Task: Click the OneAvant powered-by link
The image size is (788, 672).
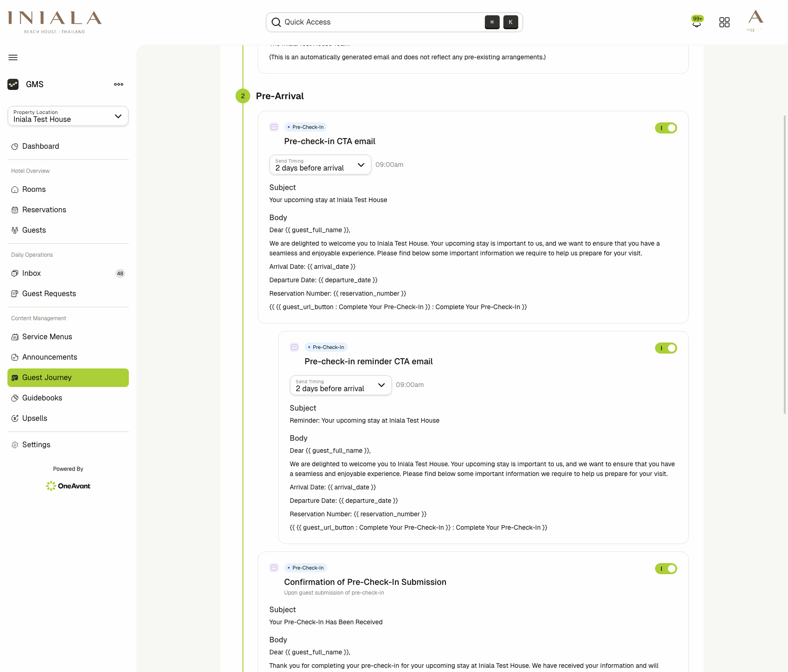Action: [x=68, y=486]
